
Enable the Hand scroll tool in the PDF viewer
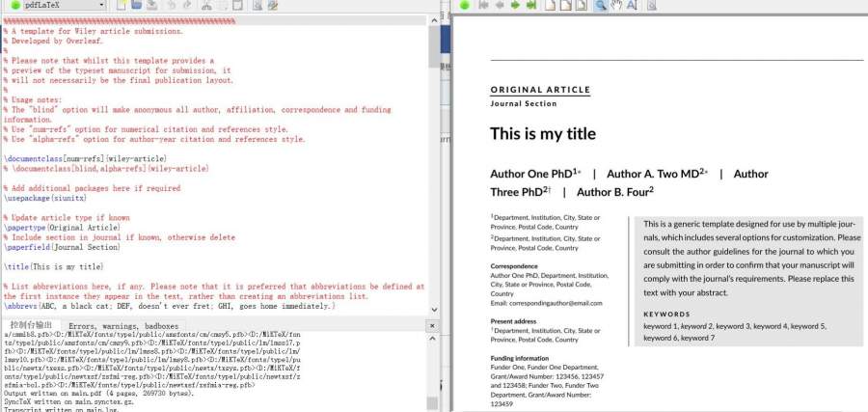pos(616,6)
